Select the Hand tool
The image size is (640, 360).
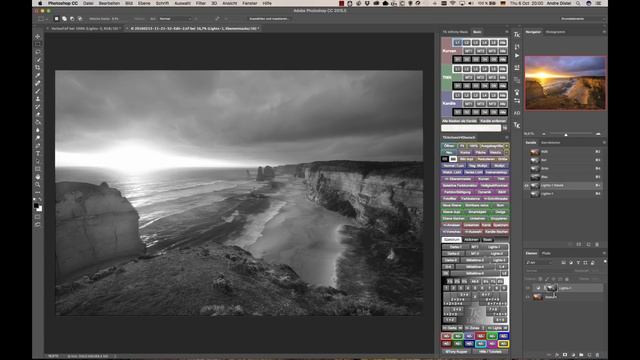38,177
